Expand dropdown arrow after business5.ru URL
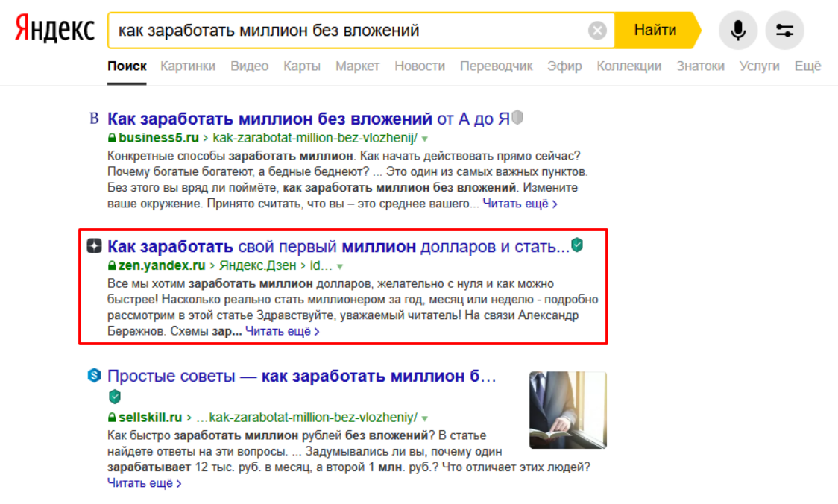The width and height of the screenshot is (838, 504). pos(425,139)
